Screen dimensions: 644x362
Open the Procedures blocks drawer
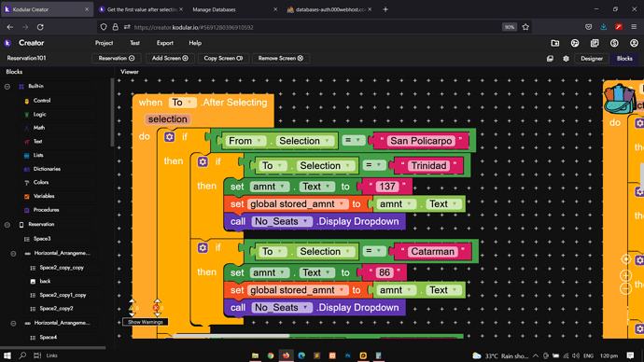coord(46,210)
